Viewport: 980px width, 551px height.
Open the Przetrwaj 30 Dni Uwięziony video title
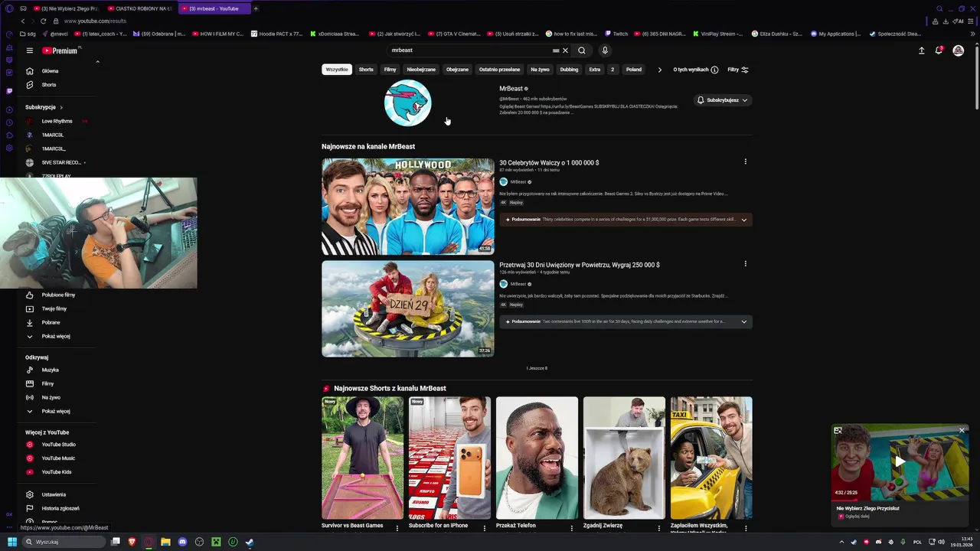(580, 265)
